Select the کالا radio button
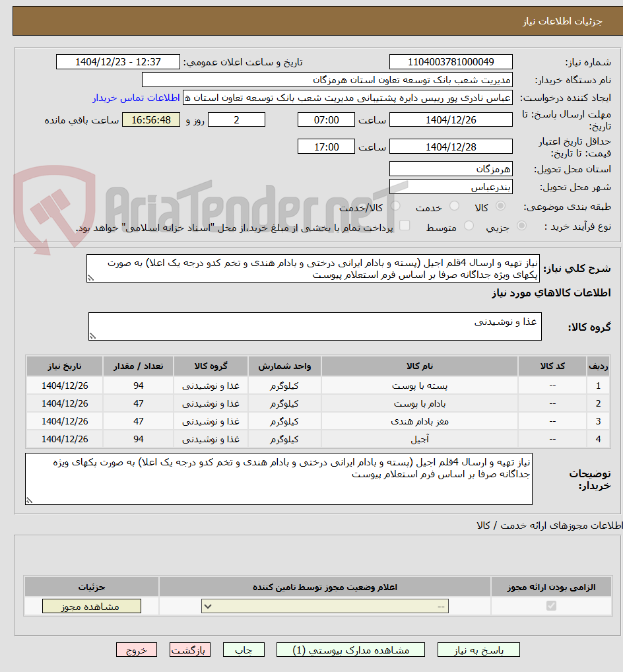The height and width of the screenshot is (672, 623). tap(500, 206)
